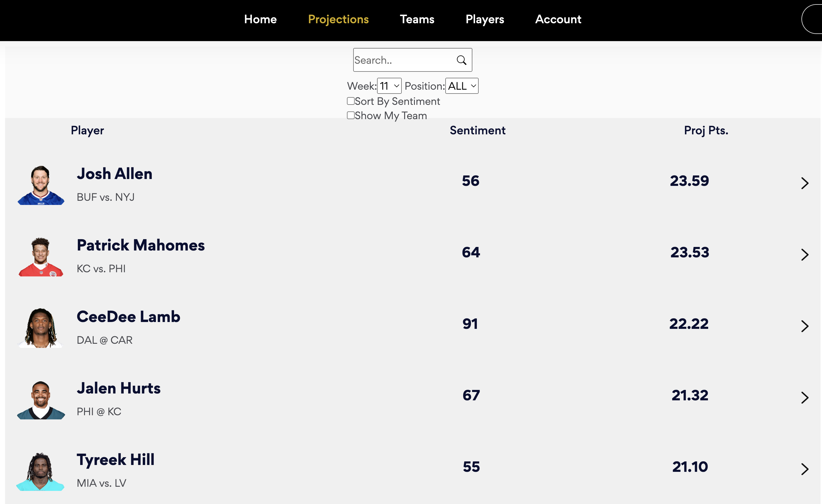Go to the Home nav tab
Screen dimensions: 822x504
[x=260, y=19]
